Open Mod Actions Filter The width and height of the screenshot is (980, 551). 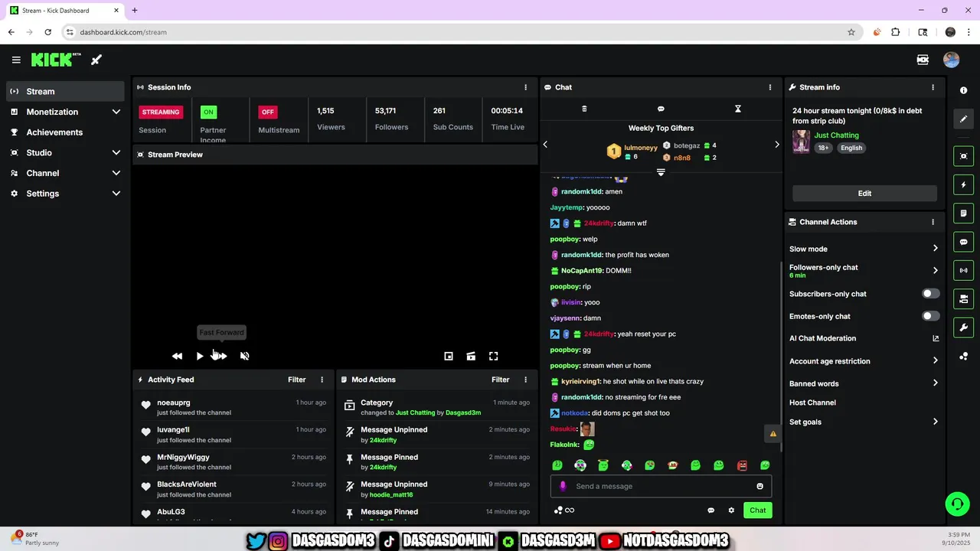click(500, 380)
